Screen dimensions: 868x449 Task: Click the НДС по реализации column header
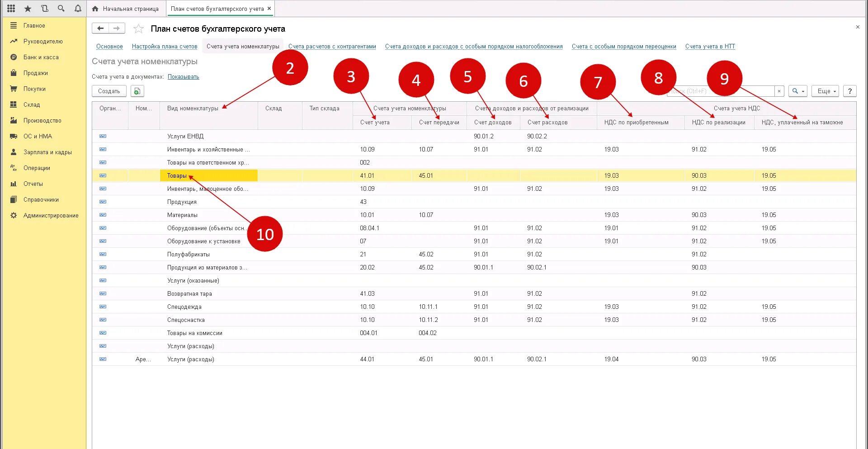(718, 123)
